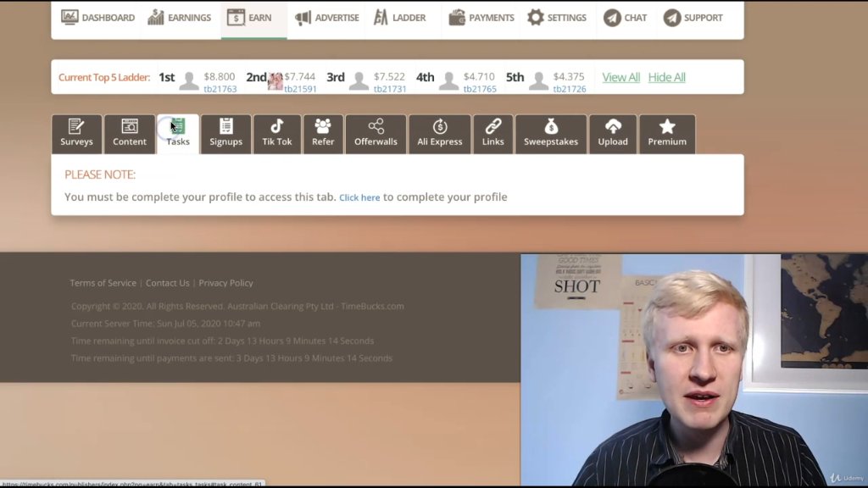Image resolution: width=868 pixels, height=488 pixels.
Task: Open the Premium tab
Action: tap(667, 133)
